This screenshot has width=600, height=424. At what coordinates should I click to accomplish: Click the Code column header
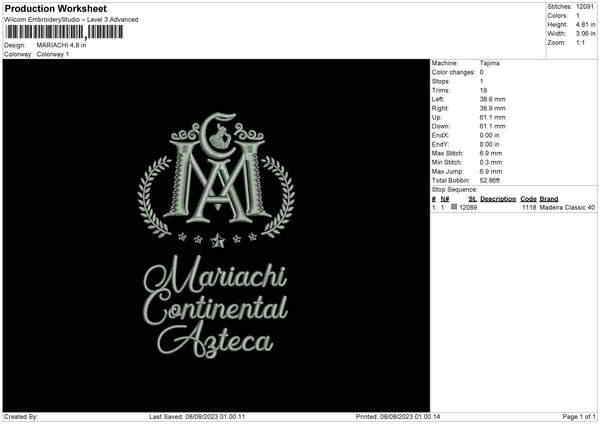[x=528, y=199]
